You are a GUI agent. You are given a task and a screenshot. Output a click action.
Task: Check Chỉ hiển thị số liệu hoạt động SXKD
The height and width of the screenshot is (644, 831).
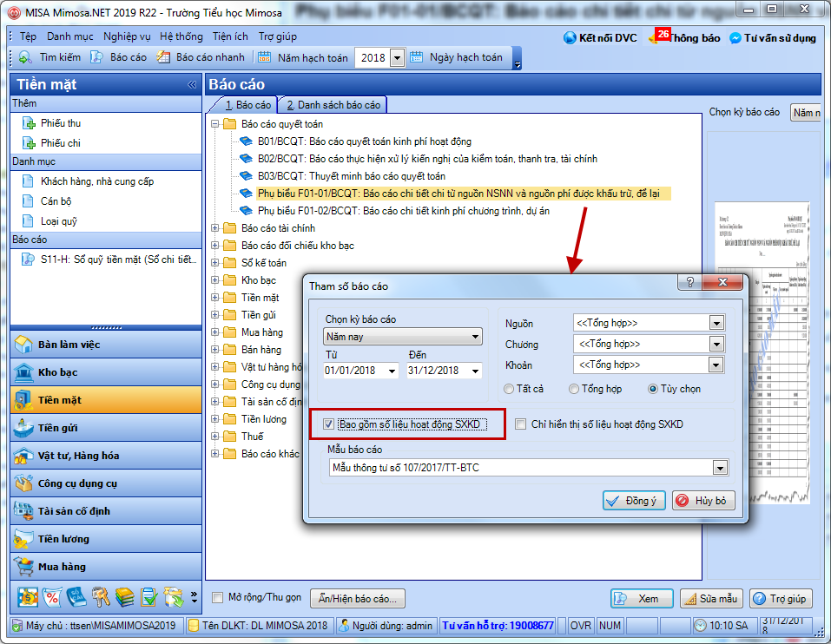pos(521,424)
